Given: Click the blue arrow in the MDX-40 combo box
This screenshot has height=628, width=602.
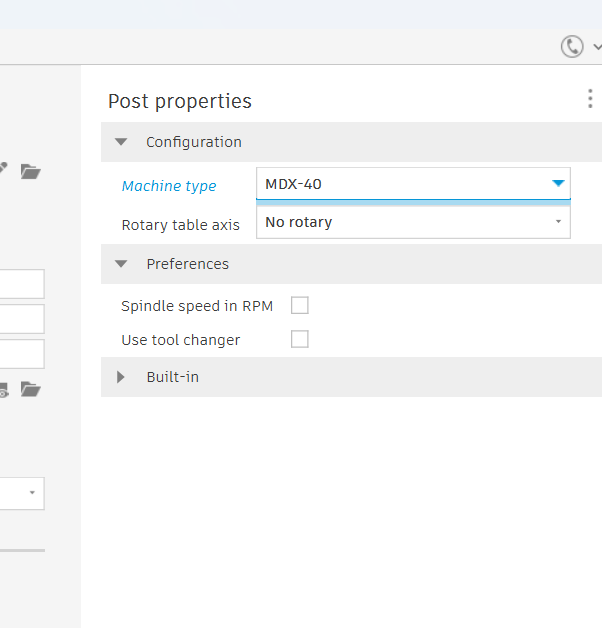Looking at the screenshot, I should coord(558,183).
